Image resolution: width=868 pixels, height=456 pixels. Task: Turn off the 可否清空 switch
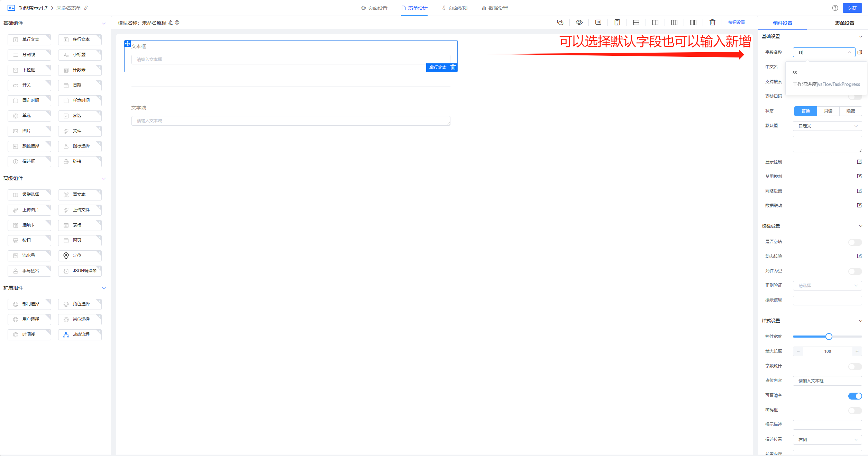855,396
